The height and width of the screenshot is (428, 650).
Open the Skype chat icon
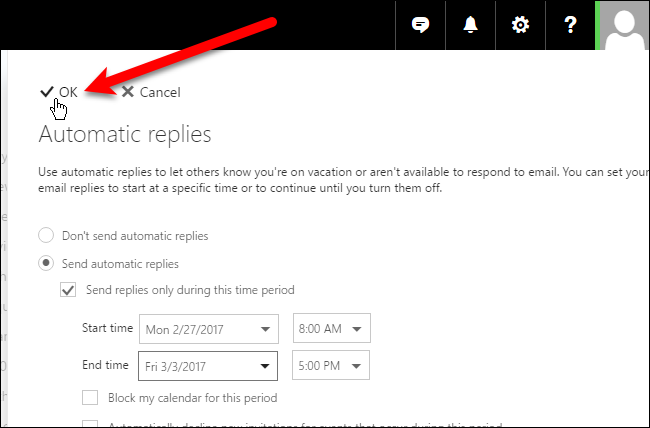pyautogui.click(x=421, y=25)
